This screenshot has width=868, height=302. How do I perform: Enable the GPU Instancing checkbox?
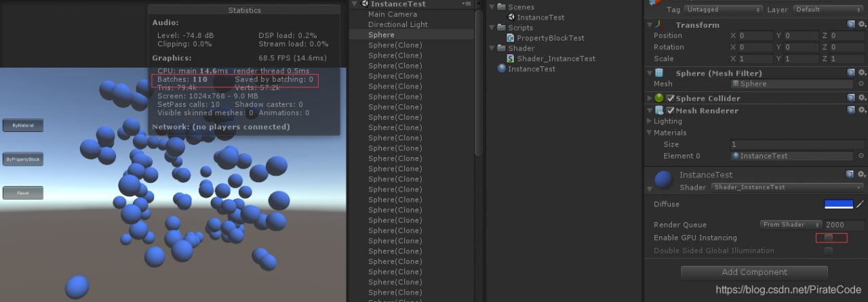coord(829,238)
